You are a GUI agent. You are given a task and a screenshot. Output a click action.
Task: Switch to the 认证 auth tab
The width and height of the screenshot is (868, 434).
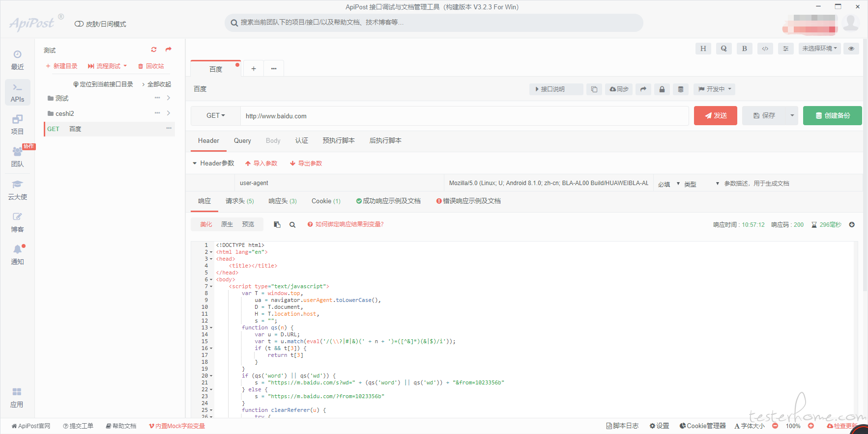coord(302,140)
